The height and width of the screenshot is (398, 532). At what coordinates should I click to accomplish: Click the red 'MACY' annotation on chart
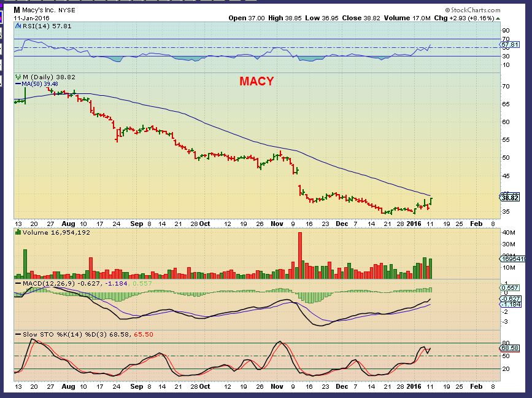(x=256, y=81)
